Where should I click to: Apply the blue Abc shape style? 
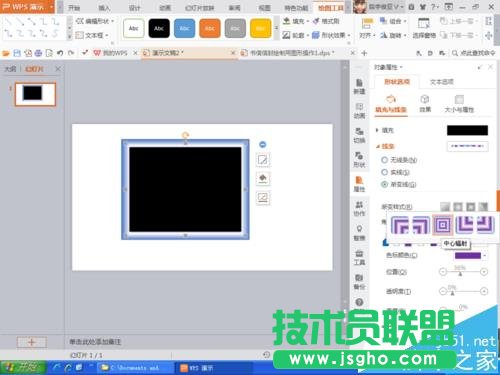pos(184,28)
